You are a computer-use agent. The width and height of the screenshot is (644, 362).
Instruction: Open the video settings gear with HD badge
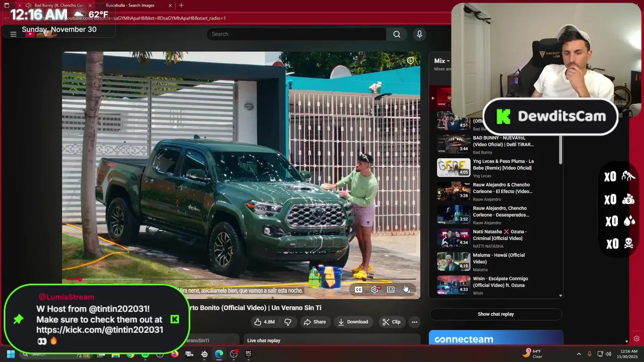pos(375,290)
